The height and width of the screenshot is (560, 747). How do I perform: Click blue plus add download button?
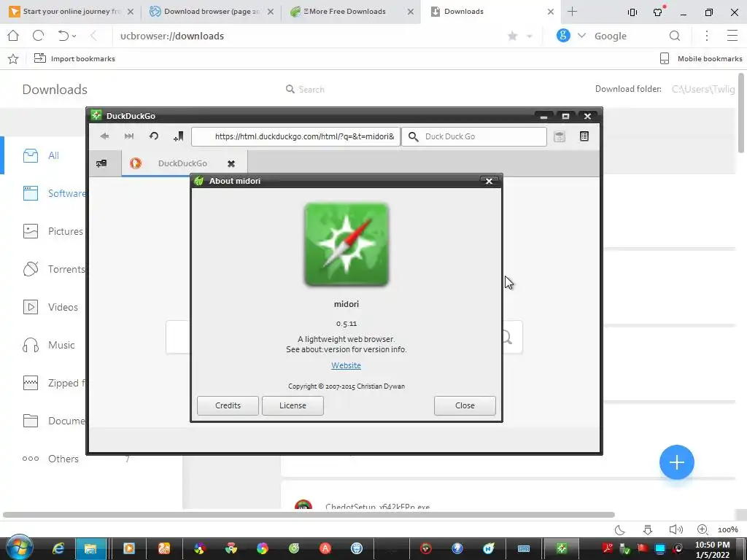click(x=676, y=462)
